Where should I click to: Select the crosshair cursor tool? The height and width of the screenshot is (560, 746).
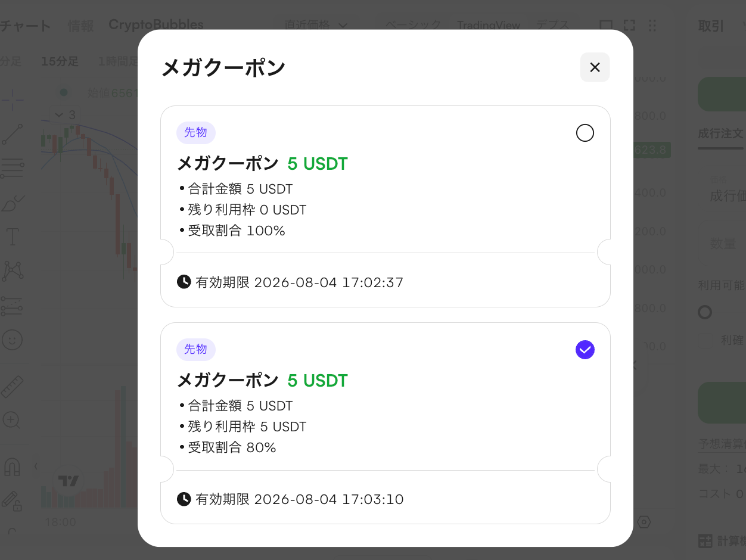point(12,99)
